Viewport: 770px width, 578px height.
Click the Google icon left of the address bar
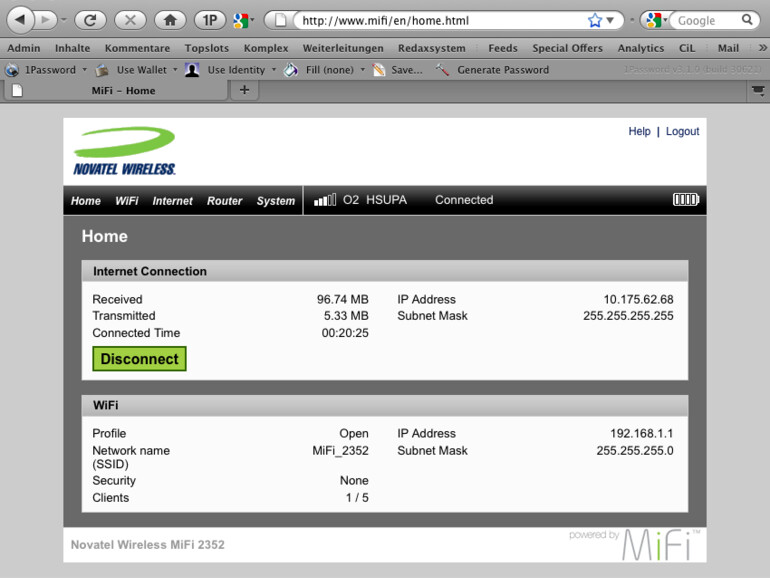click(241, 20)
